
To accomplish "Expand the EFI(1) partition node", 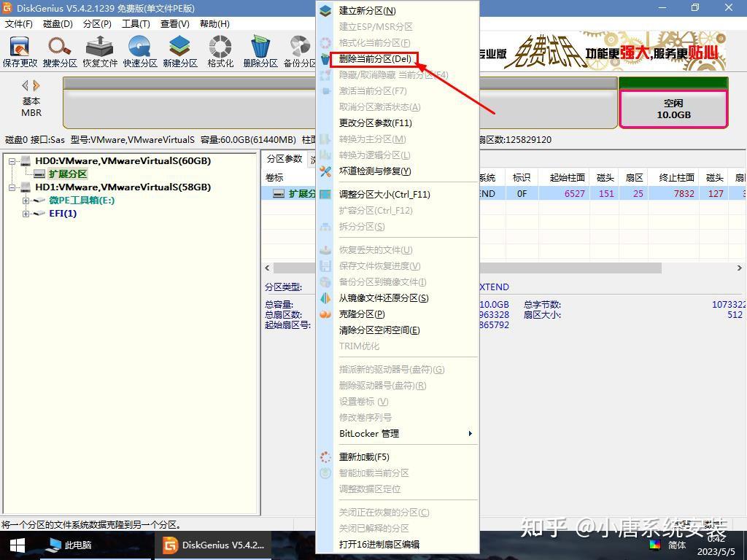I will point(26,214).
